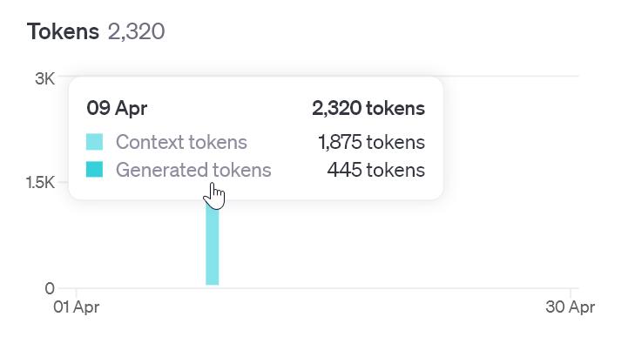Click the Context tokens light teal swatch

95,142
